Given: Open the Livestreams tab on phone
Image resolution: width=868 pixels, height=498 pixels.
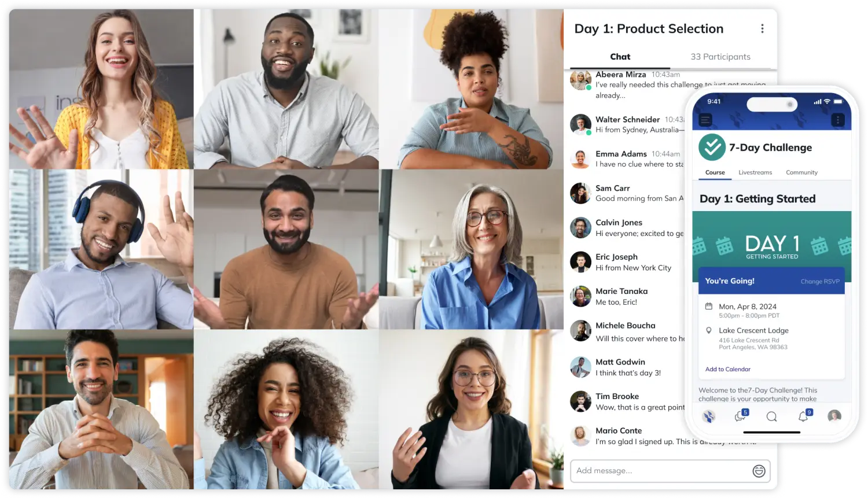Looking at the screenshot, I should coord(755,172).
